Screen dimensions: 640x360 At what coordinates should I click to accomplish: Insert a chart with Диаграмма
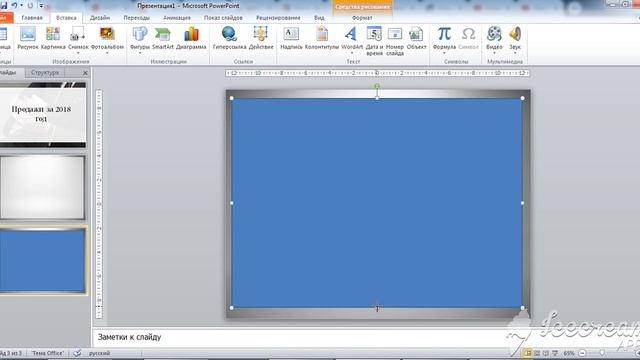[191, 38]
